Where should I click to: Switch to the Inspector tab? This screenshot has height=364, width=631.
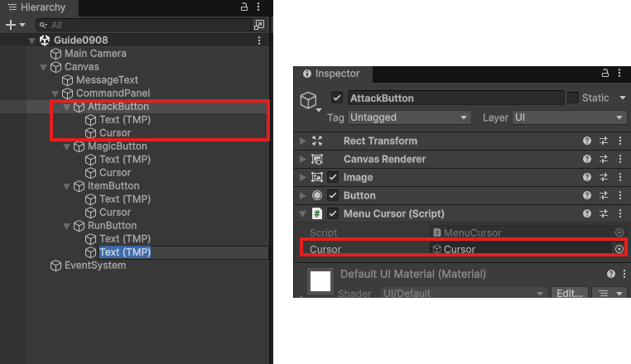(333, 74)
